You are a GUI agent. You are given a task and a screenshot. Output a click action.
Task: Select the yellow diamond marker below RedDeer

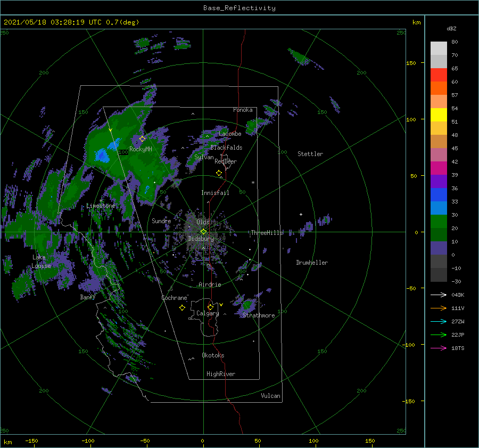[x=219, y=173]
